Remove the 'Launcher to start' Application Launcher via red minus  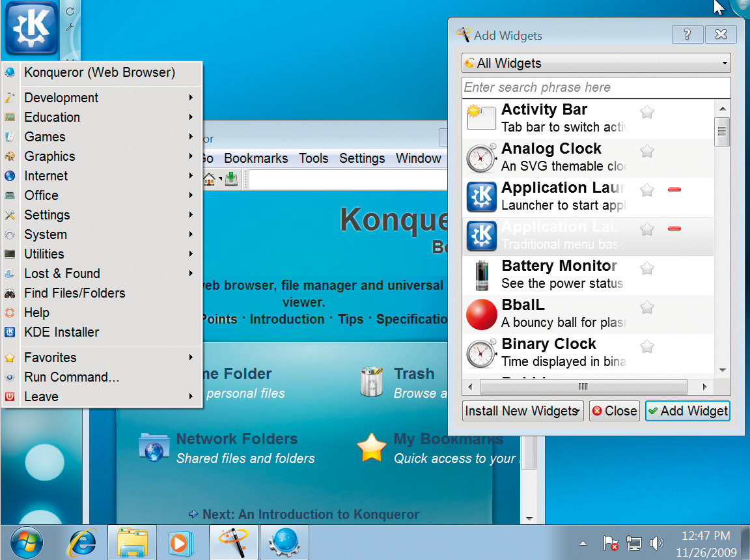(x=674, y=190)
